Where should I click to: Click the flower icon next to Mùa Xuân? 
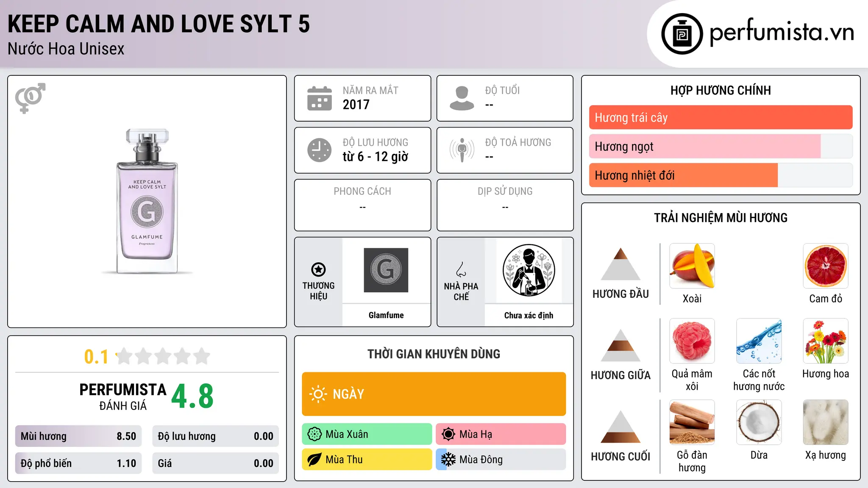[x=314, y=434]
